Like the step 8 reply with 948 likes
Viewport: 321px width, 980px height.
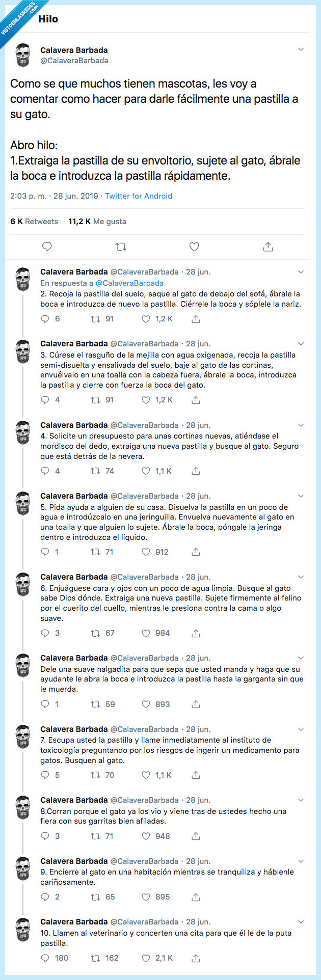pos(146,836)
